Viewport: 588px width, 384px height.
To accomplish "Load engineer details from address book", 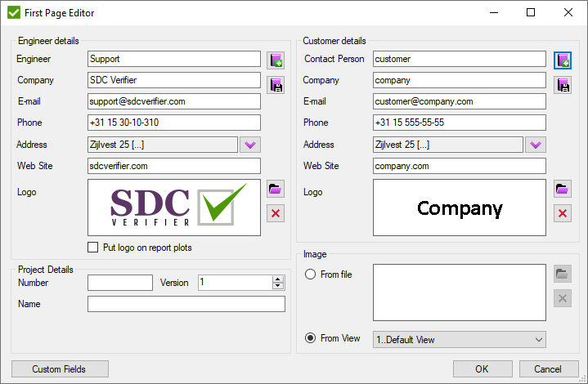I will point(276,60).
